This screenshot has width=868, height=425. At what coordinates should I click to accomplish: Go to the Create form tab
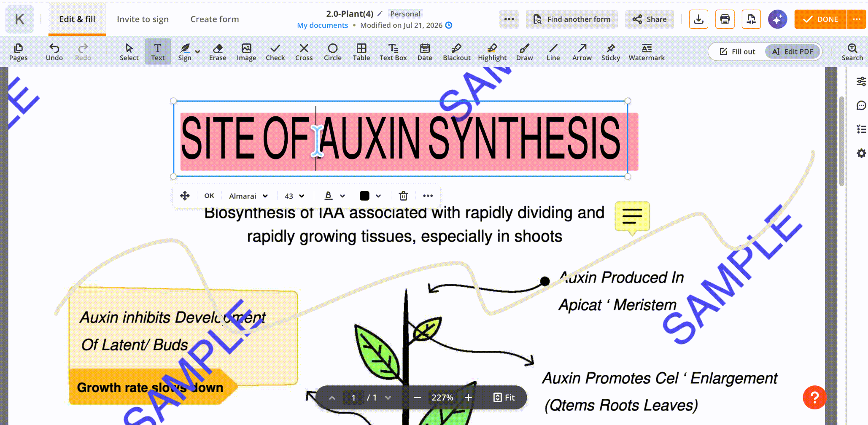215,19
